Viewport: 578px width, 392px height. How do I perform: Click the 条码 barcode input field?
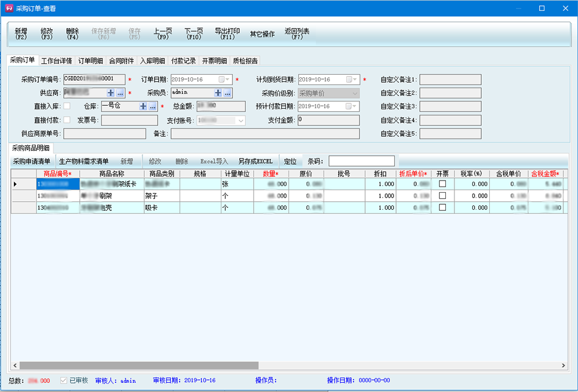(x=361, y=161)
